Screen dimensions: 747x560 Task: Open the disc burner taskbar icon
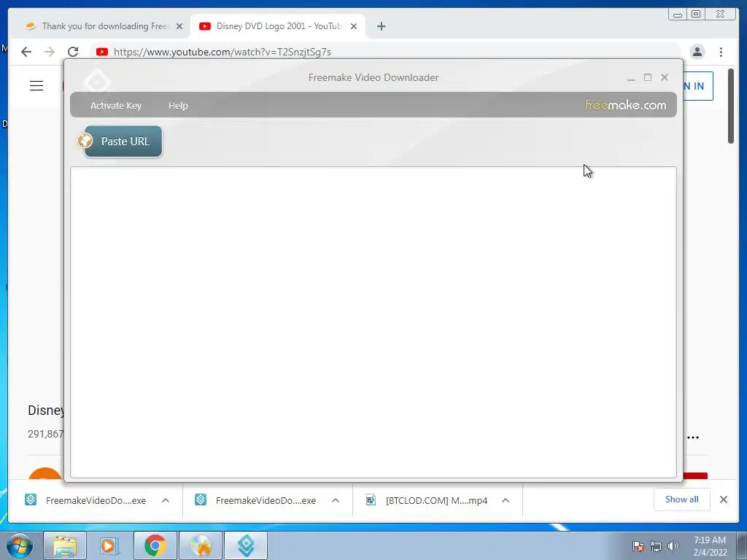pyautogui.click(x=201, y=545)
